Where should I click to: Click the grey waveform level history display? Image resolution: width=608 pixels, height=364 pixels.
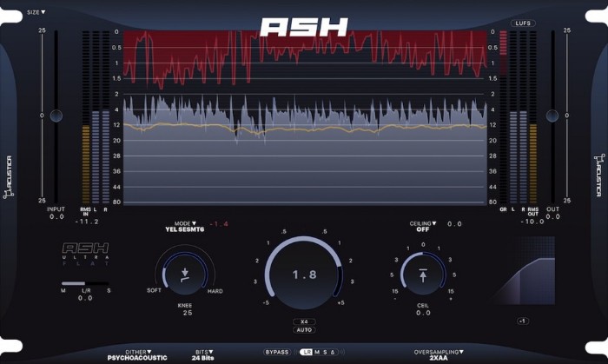[304, 149]
